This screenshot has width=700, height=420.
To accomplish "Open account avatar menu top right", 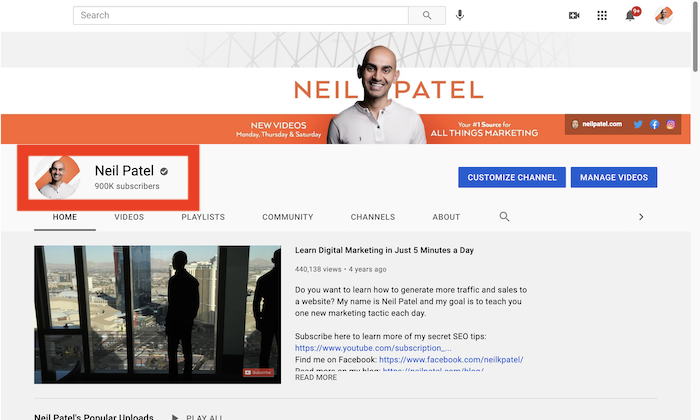I will pos(664,16).
